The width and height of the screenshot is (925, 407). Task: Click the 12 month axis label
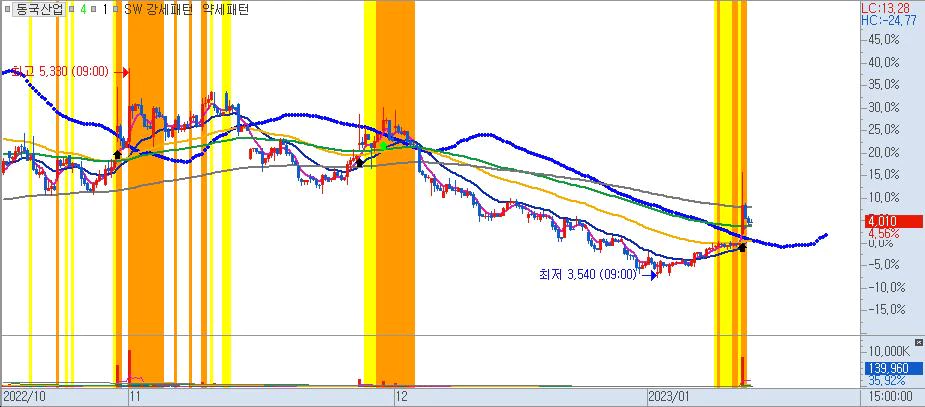(x=402, y=395)
